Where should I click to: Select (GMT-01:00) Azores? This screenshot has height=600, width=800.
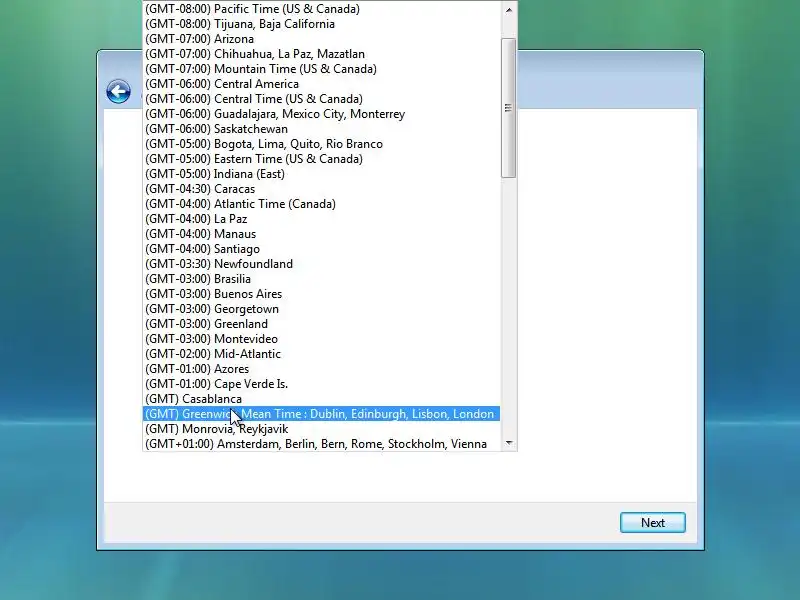321,369
